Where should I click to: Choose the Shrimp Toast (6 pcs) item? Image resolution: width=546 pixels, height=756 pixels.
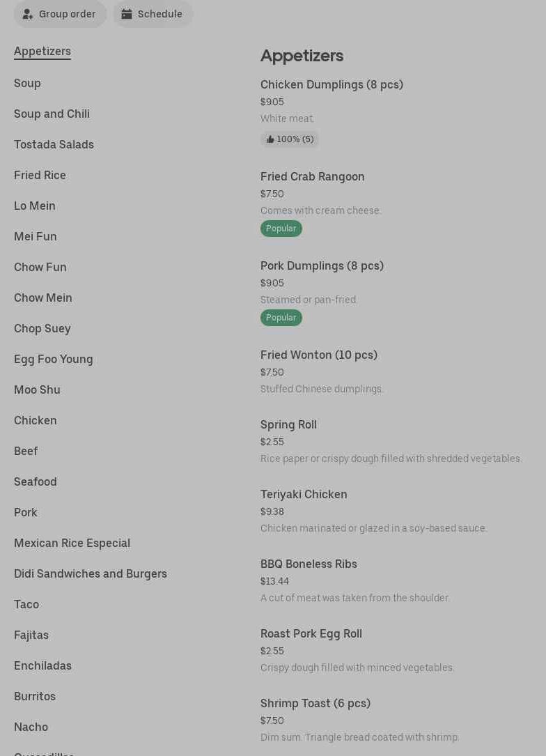tap(315, 704)
